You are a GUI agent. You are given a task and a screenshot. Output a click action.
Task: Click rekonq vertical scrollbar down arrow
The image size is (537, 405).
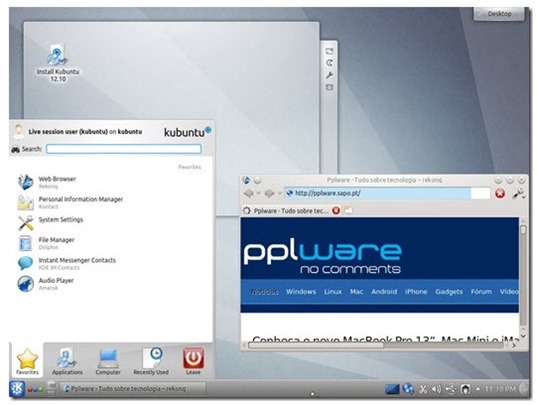[x=523, y=337]
